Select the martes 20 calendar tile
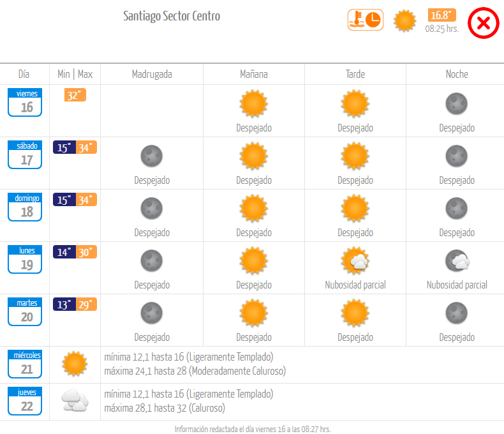 click(25, 312)
